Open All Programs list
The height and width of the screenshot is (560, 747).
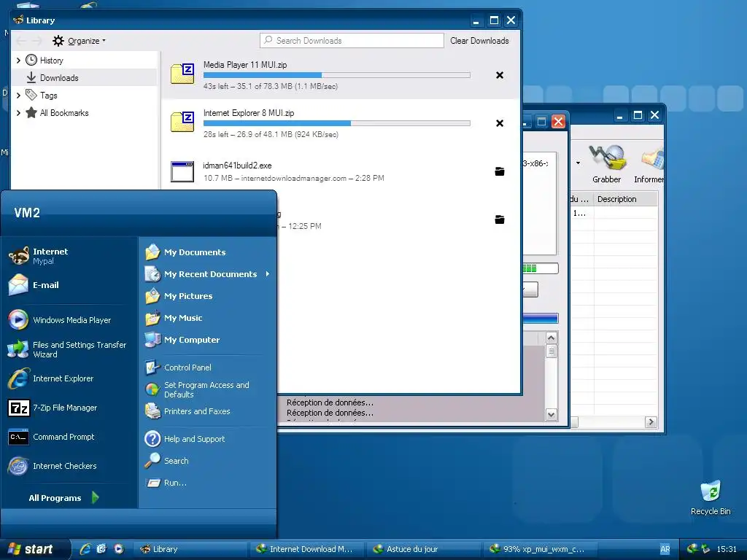pyautogui.click(x=64, y=497)
